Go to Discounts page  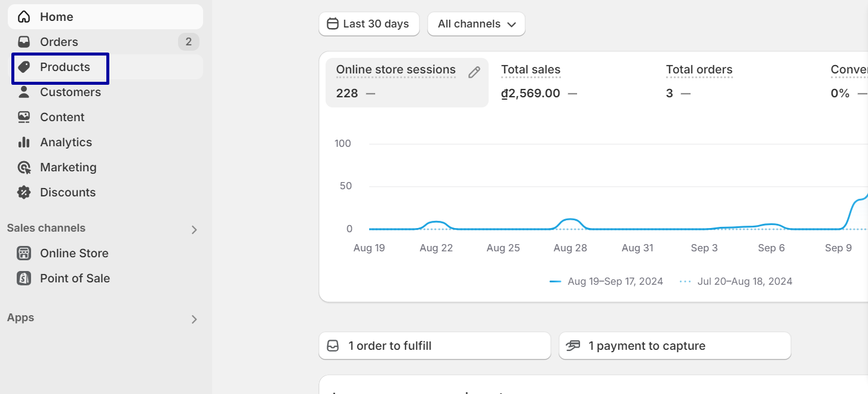click(x=105, y=192)
